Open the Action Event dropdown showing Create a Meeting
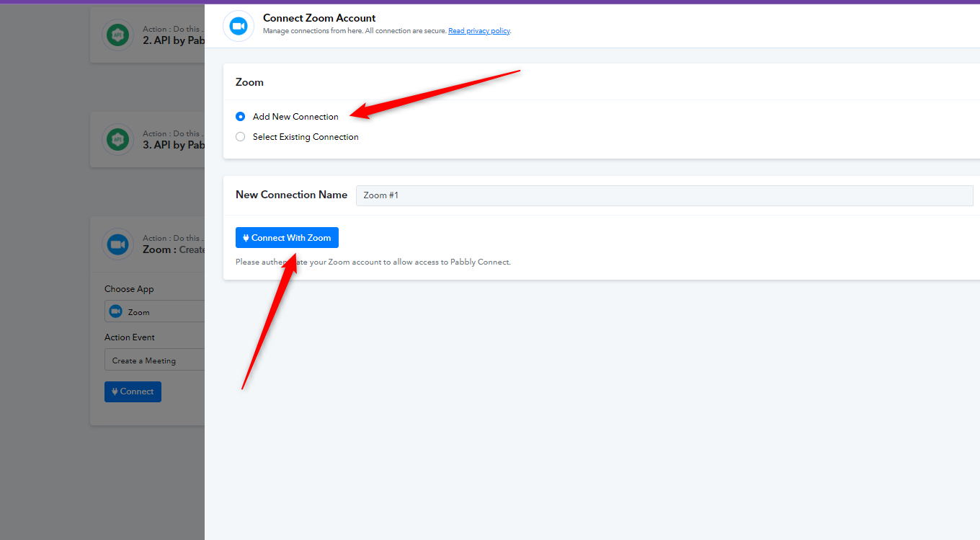The image size is (980, 540). (x=154, y=360)
